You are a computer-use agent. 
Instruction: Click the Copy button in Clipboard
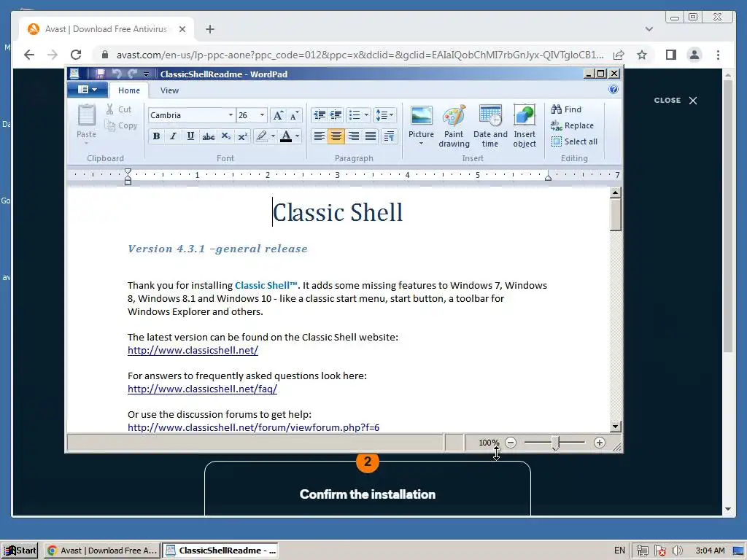[121, 125]
